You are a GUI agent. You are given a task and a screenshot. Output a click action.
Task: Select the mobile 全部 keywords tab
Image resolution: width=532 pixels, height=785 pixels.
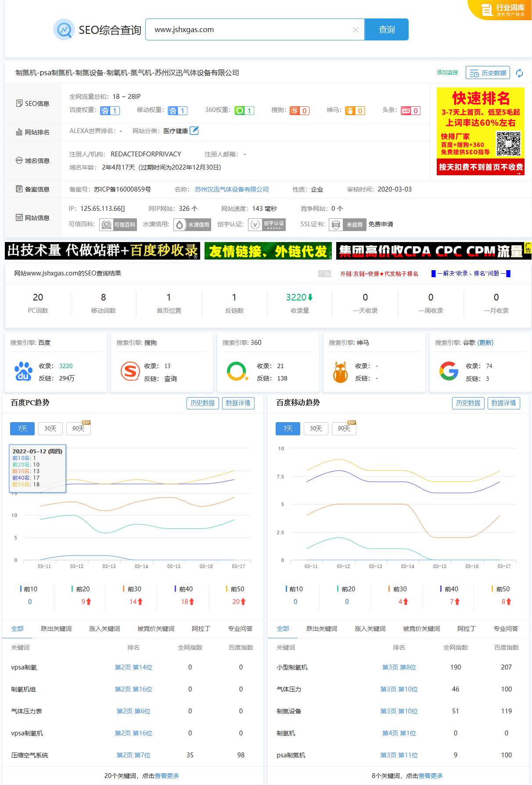pos(283,629)
